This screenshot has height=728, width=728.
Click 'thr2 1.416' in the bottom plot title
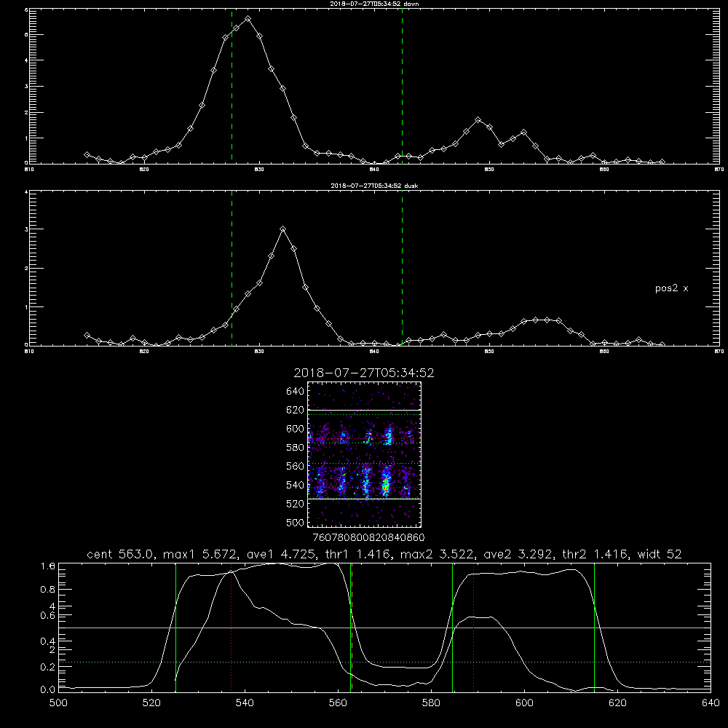[595, 554]
